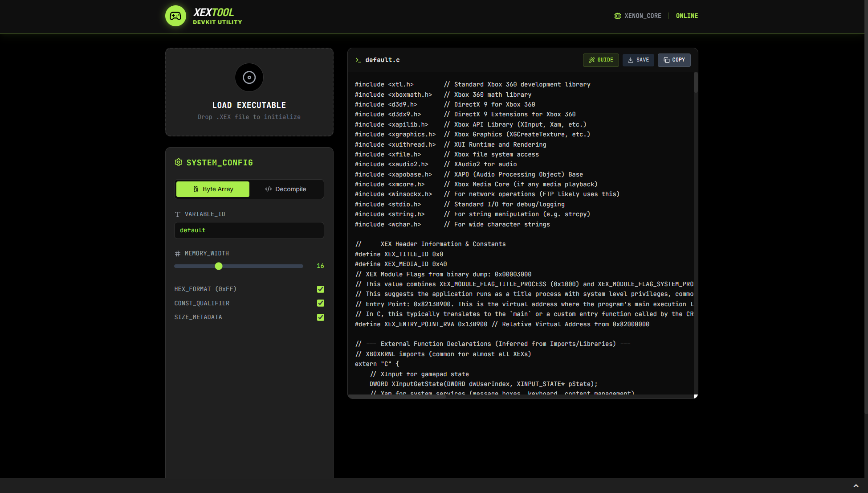Open the SYSTEM_CONFIG gear icon
This screenshot has height=493, width=868.
pyautogui.click(x=179, y=162)
